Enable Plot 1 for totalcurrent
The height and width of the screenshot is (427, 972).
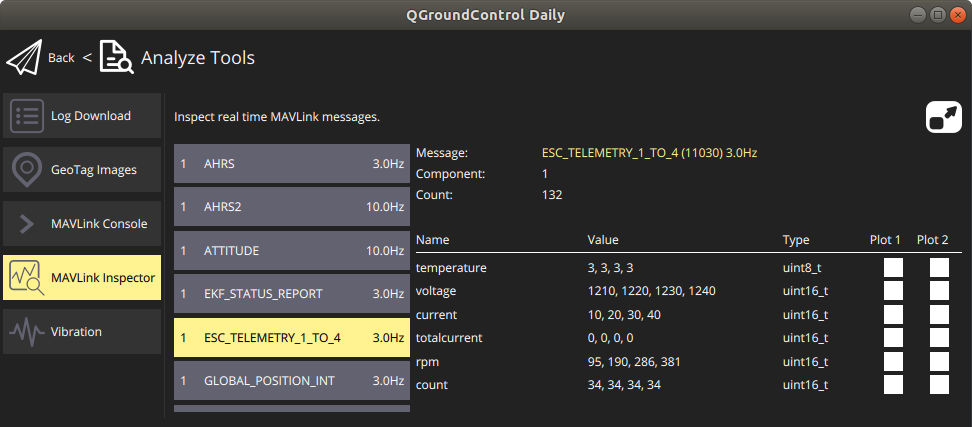(893, 338)
